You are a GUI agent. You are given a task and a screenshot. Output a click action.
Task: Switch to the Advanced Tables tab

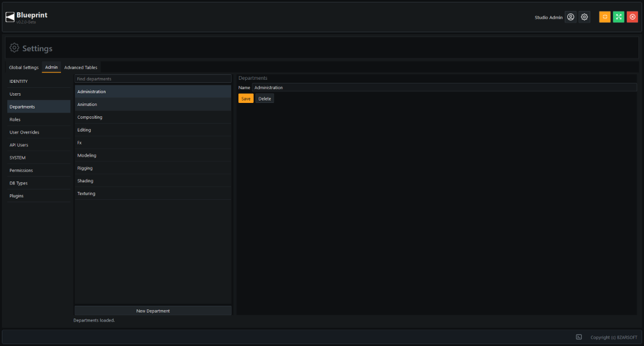[81, 68]
